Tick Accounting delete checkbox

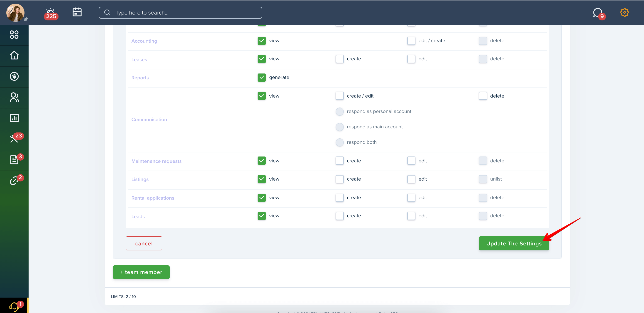tap(483, 41)
